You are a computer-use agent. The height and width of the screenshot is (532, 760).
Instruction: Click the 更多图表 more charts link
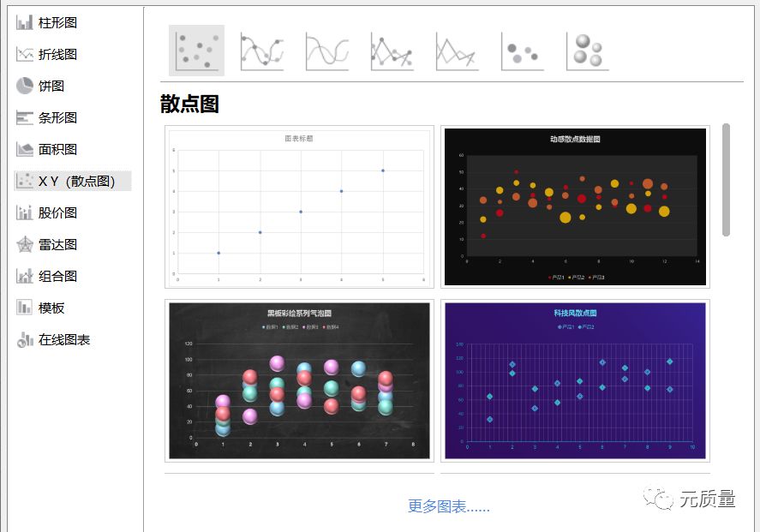tap(447, 506)
